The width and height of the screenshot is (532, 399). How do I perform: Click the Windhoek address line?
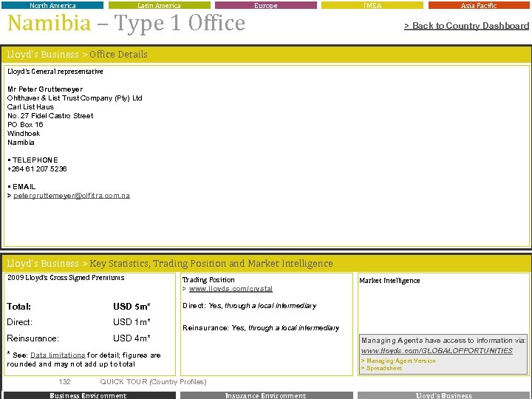point(24,133)
